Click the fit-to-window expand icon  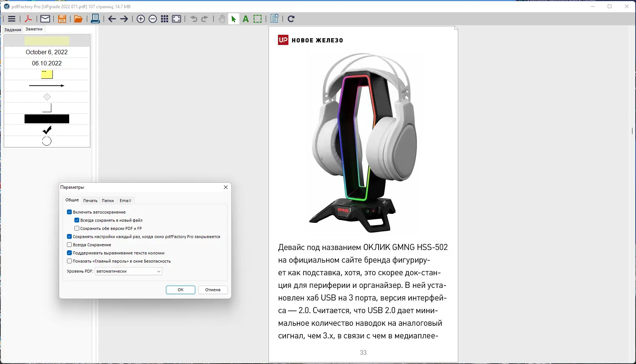177,19
